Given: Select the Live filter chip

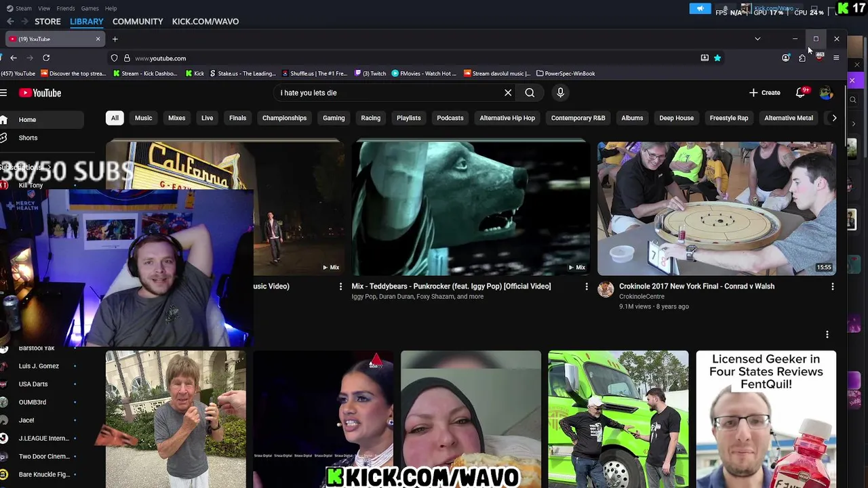Looking at the screenshot, I should [207, 118].
